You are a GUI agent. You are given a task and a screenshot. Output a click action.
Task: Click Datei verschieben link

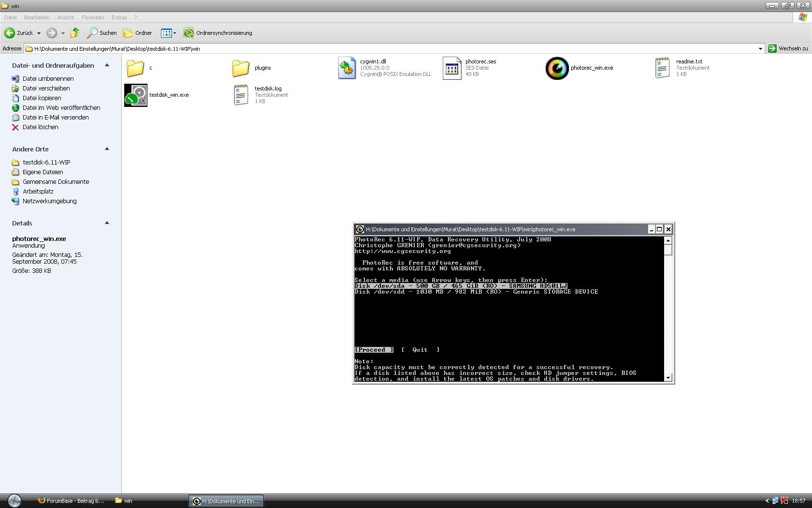46,88
